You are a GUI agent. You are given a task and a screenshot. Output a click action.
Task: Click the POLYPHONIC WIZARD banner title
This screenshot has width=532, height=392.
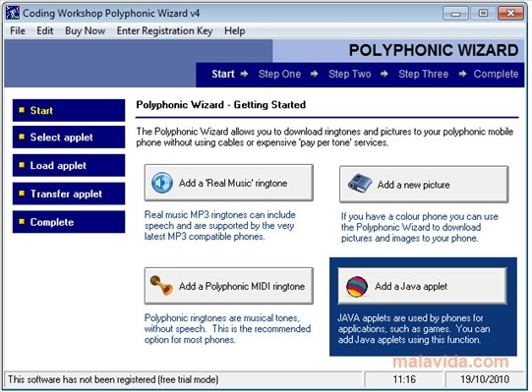(x=434, y=50)
